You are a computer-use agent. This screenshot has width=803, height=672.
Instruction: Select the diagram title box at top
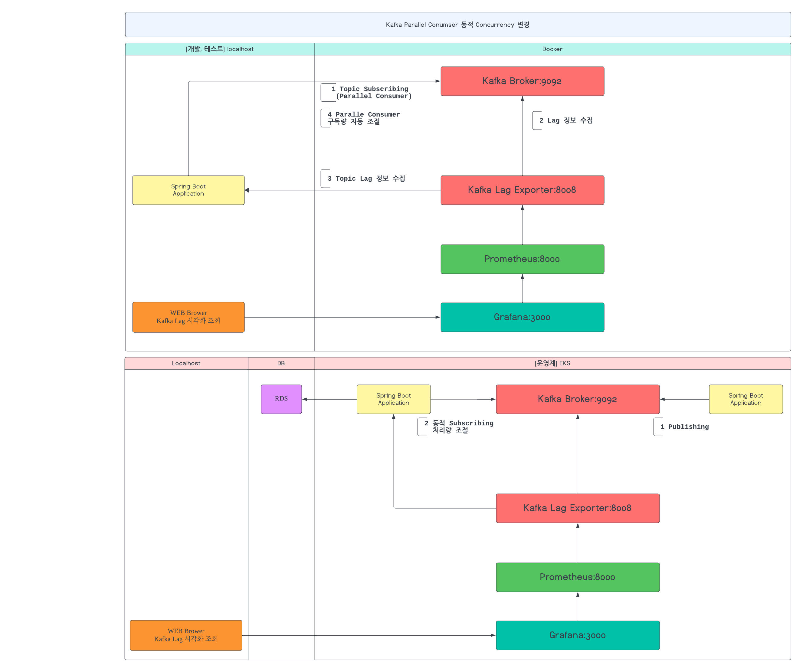pos(457,25)
